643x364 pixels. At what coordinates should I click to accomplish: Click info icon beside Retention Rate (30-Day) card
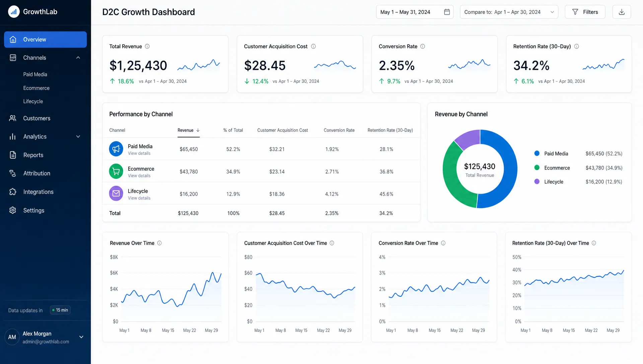click(x=577, y=47)
